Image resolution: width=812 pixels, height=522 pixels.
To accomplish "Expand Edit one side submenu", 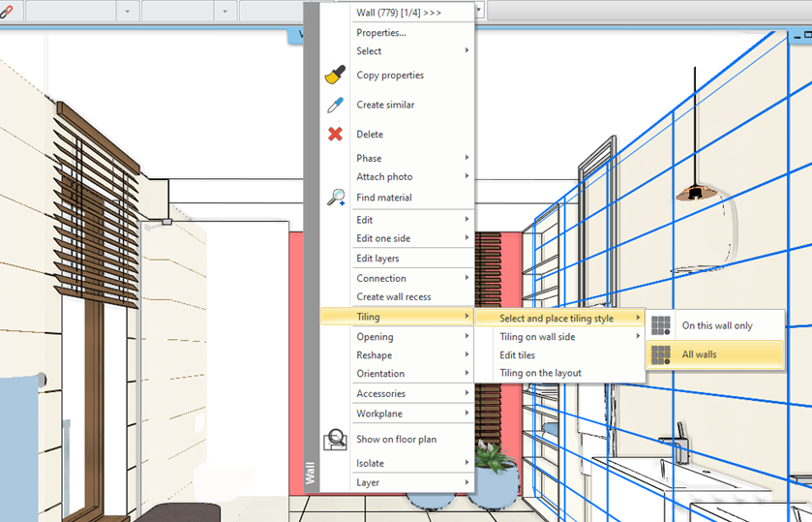I will click(x=412, y=238).
